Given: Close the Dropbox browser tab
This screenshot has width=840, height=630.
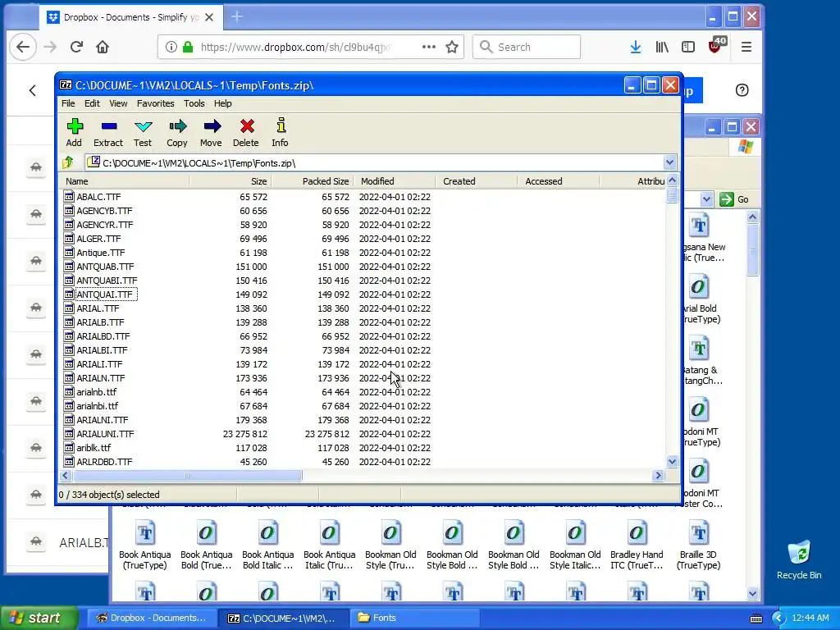Looking at the screenshot, I should pyautogui.click(x=209, y=18).
